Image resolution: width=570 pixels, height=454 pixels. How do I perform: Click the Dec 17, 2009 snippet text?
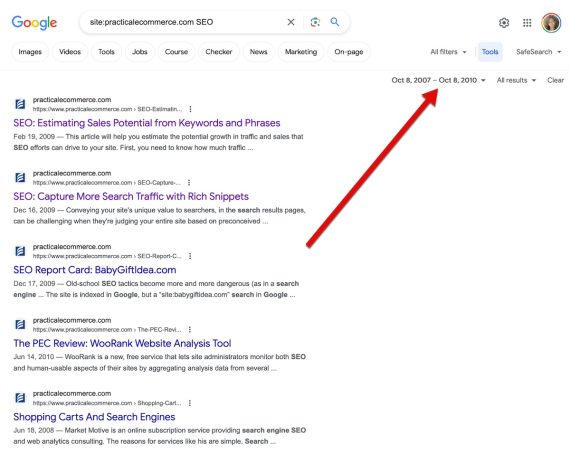point(156,289)
